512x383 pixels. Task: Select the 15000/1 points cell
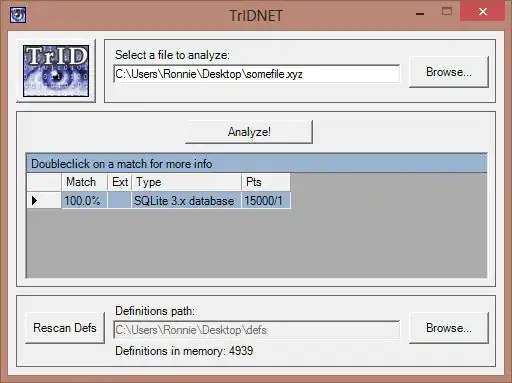[266, 201]
